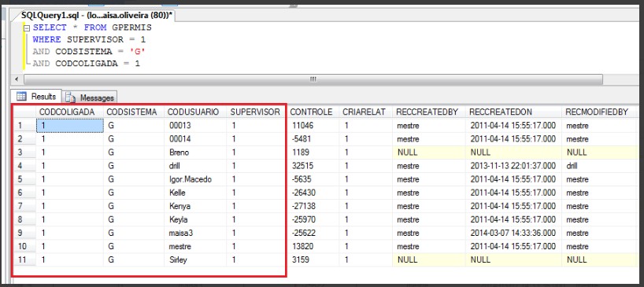Select the RECCREATEDON column header
The width and height of the screenshot is (644, 287).
(x=513, y=112)
